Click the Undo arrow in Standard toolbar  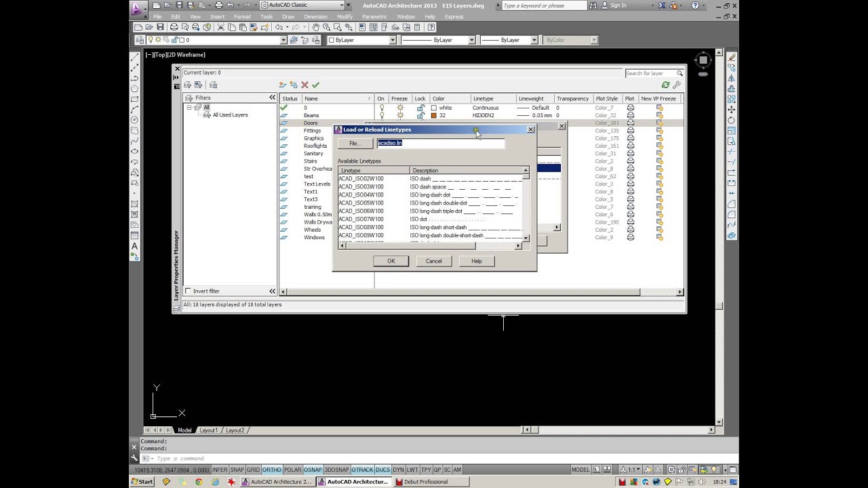click(x=279, y=27)
